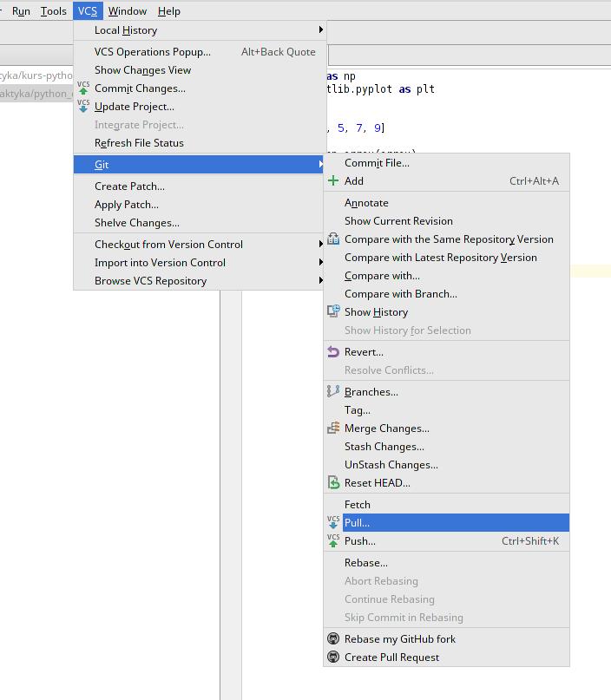Click the 'as plt' import line in editor
The image size is (611, 700).
coord(380,88)
